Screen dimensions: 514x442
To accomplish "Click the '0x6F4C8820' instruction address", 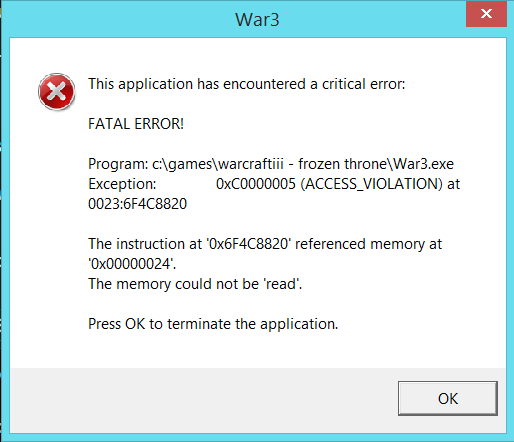I will 249,244.
